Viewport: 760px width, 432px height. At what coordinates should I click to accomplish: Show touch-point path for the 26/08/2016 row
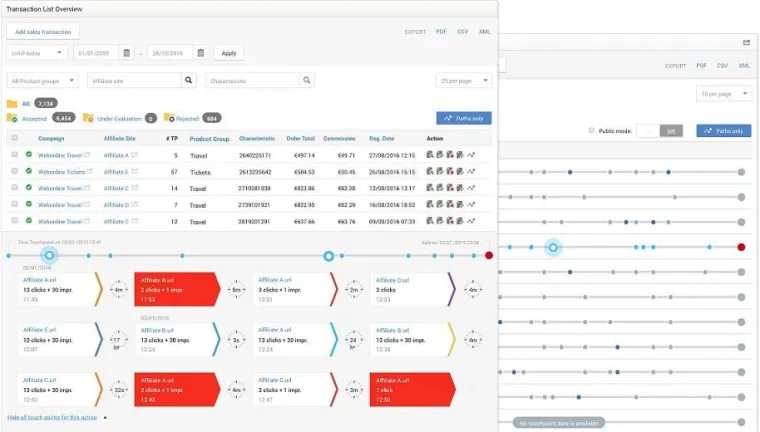471,172
